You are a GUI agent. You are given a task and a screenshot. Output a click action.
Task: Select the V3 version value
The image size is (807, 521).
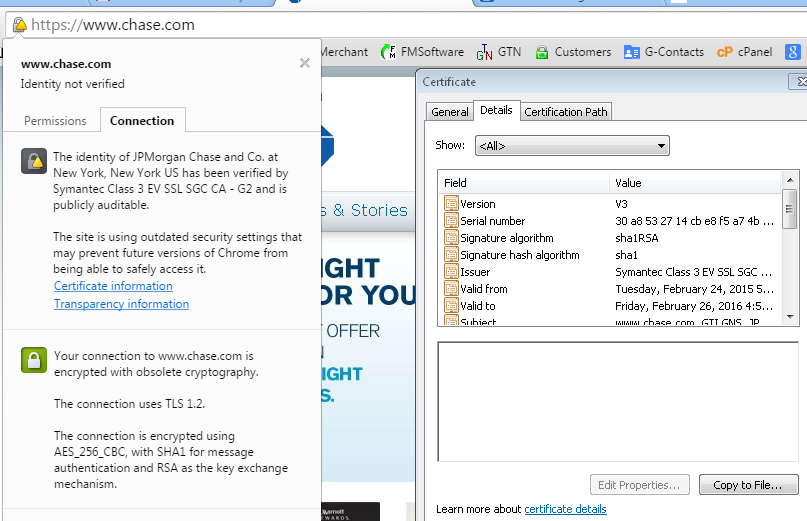[621, 204]
